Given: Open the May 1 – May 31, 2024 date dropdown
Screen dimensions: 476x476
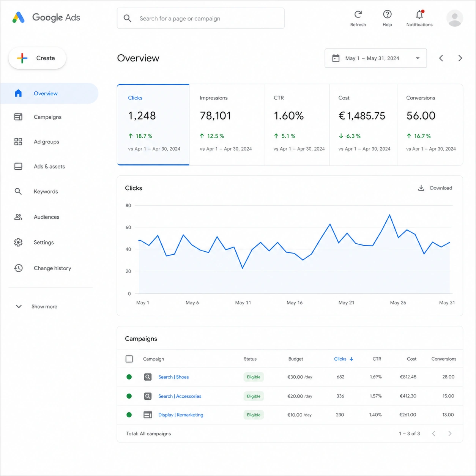Looking at the screenshot, I should click(x=376, y=58).
